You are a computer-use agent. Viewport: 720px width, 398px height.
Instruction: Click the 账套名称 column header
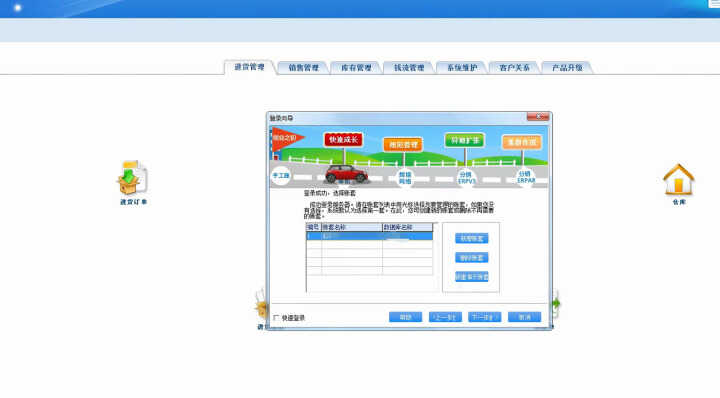click(x=352, y=227)
